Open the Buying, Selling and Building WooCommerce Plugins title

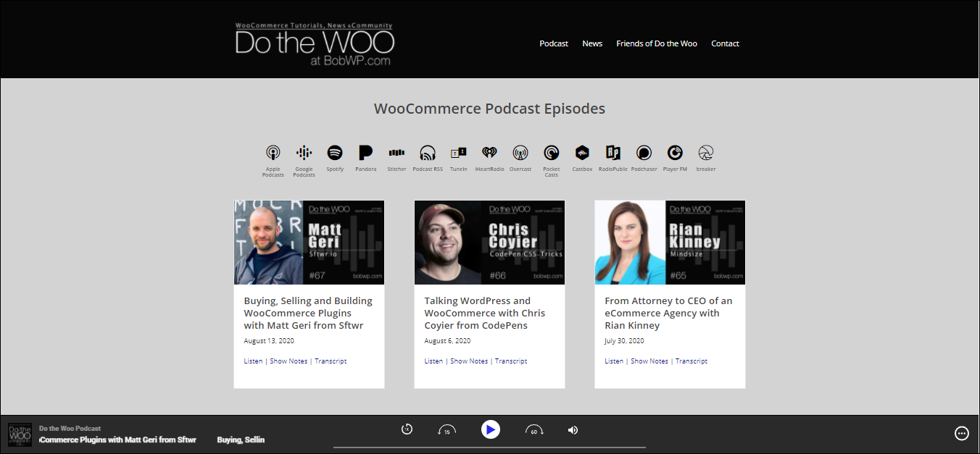click(x=308, y=313)
